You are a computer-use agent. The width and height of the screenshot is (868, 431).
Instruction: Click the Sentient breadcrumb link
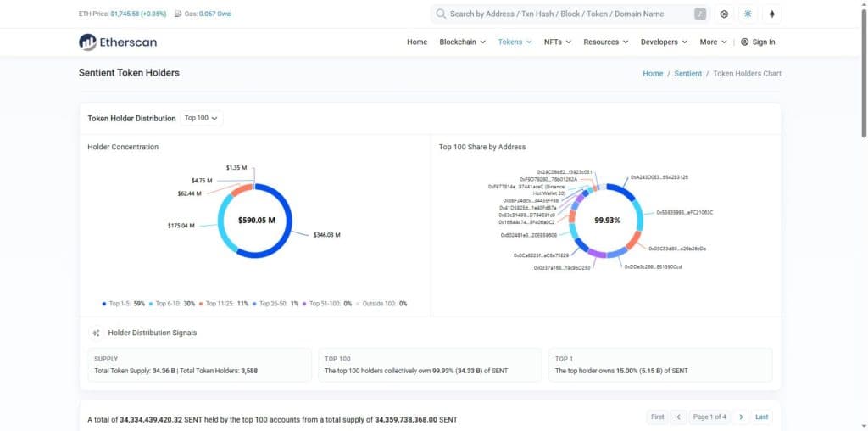(x=687, y=74)
